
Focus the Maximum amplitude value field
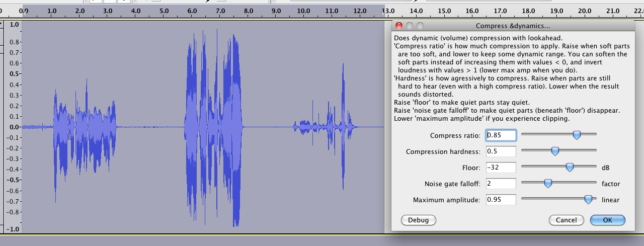click(x=501, y=200)
